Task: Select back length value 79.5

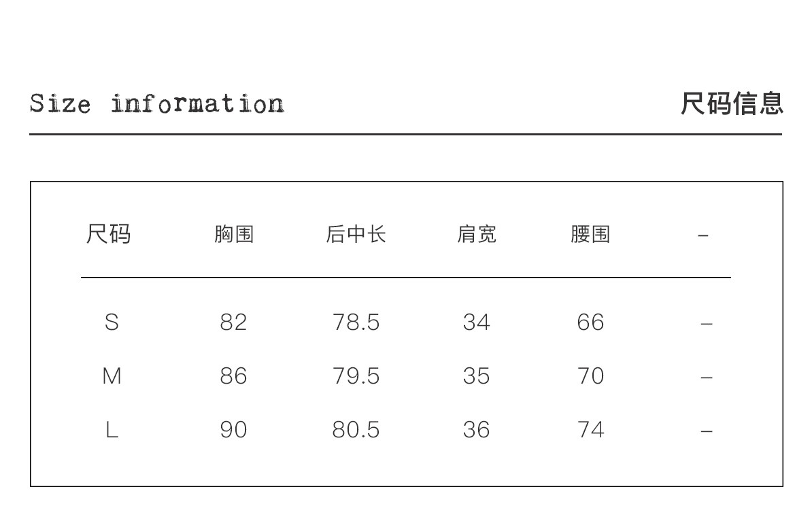Action: tap(356, 375)
